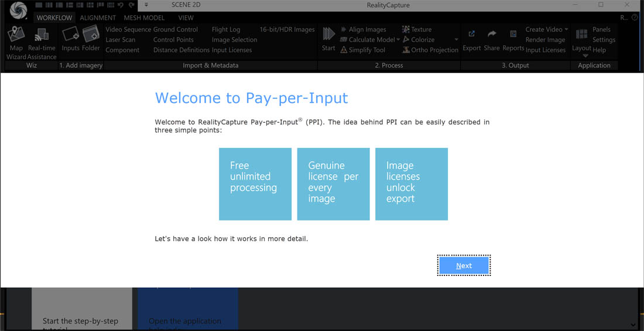Click the Ortho Projection icon

406,50
